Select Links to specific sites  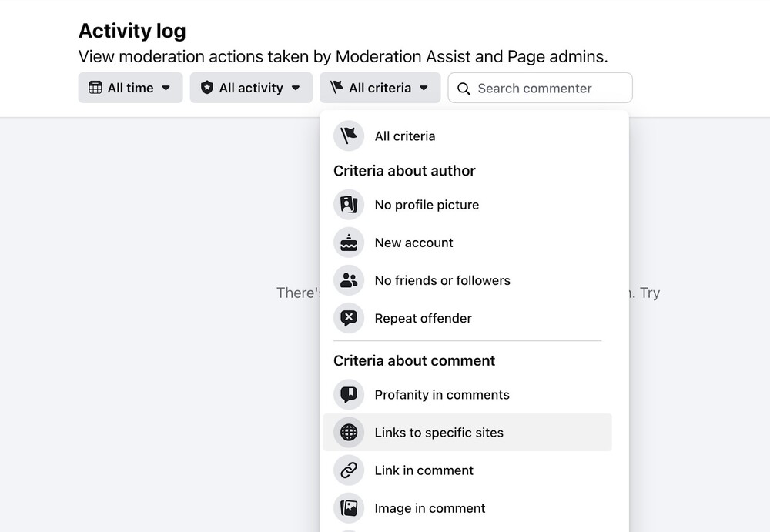point(467,432)
